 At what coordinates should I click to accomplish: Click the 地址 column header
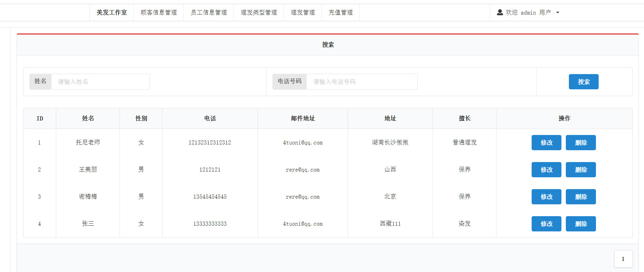click(390, 118)
